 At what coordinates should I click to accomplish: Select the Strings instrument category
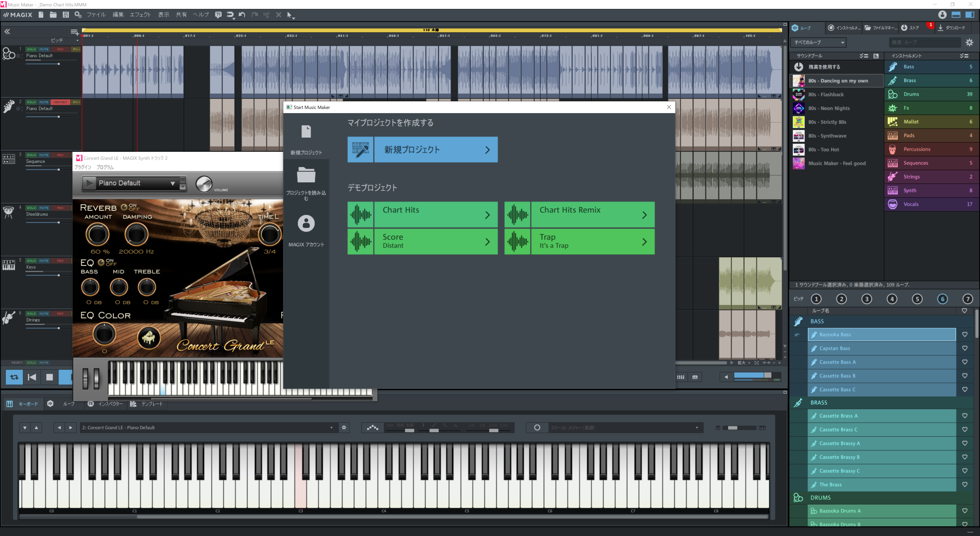point(932,177)
